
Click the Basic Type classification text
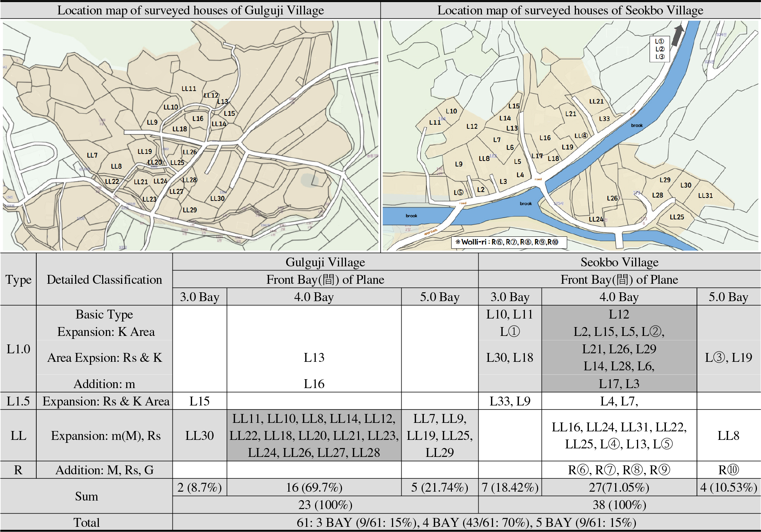104,314
